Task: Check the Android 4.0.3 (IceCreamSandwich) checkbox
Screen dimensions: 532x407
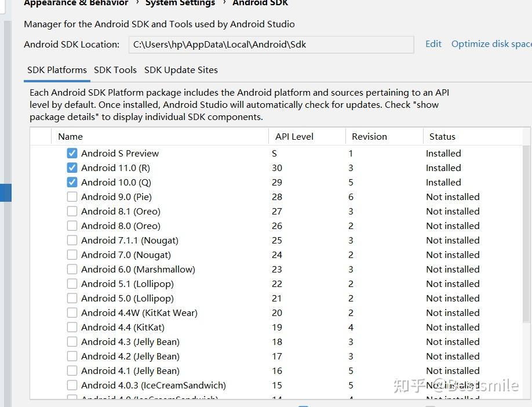Action: [72, 386]
